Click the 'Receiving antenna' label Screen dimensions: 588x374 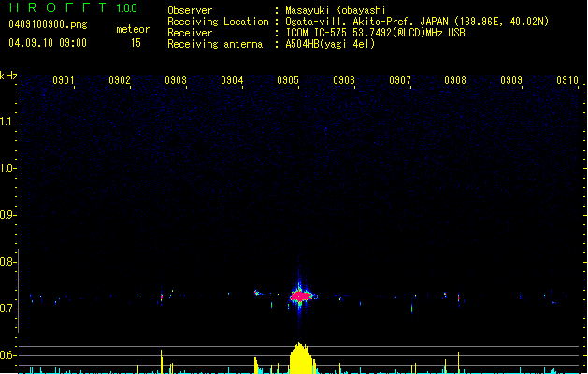215,44
